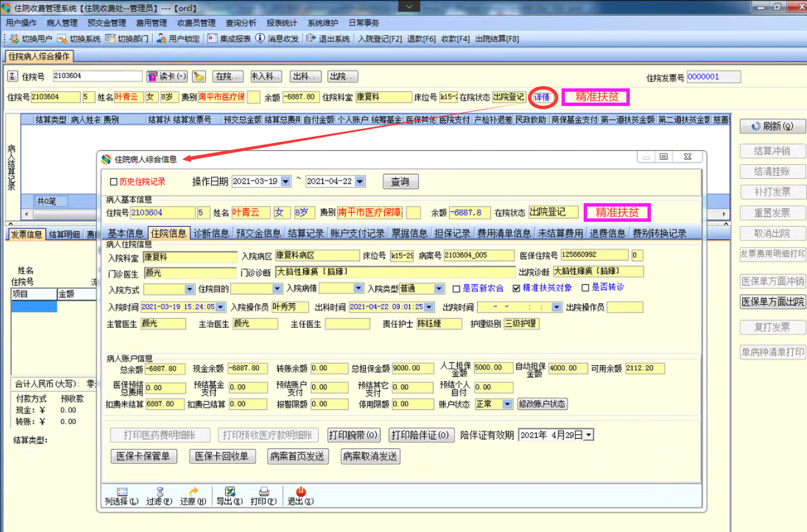Open the 出科时间 datetime dropdown
This screenshot has height=532, width=807.
click(x=429, y=307)
